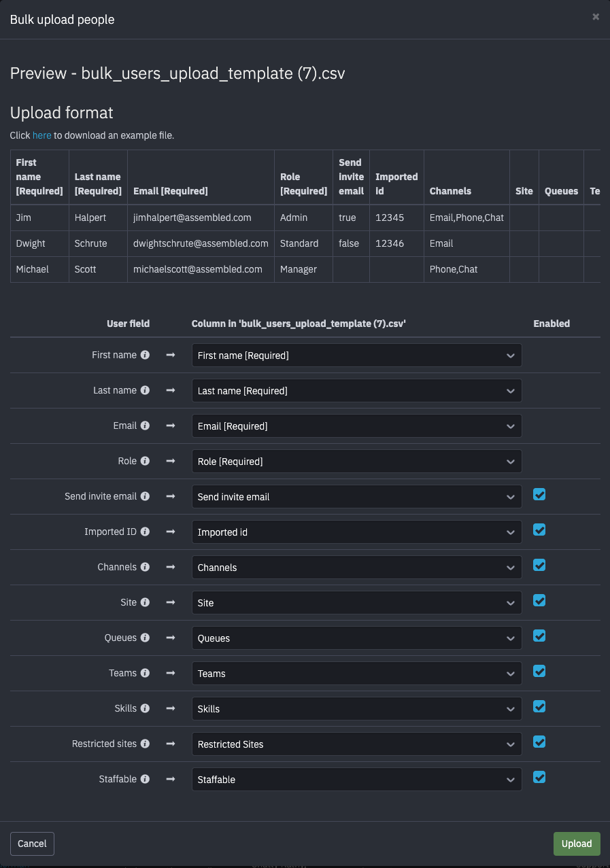Disable the Send invite email mapping

point(539,494)
